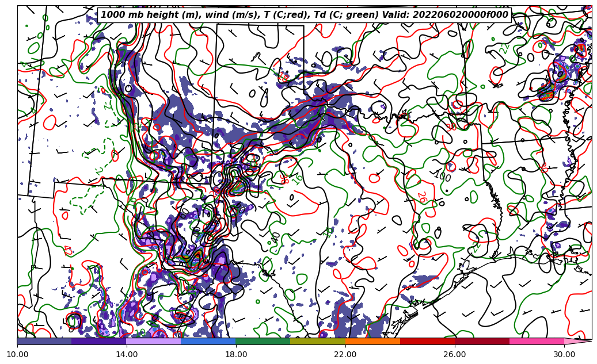Viewport: 597px width, 364px height.
Task: Click the 10.00 colorbar tick label
Action: coord(17,354)
